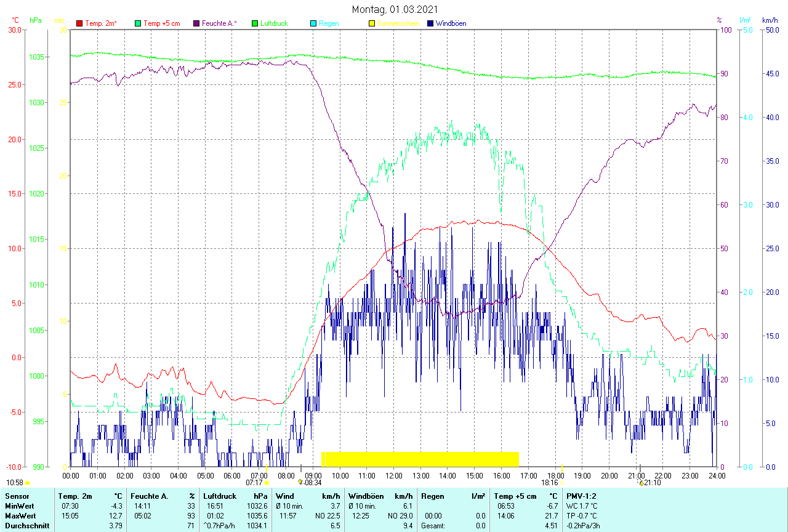Click the Temp. 2m* legend label
Screen dimensions: 788x532
[x=101, y=23]
